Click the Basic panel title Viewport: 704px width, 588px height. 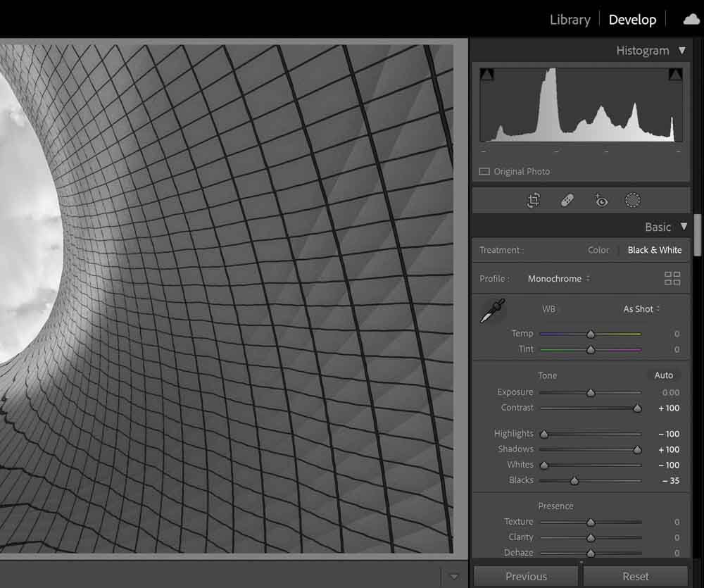658,227
